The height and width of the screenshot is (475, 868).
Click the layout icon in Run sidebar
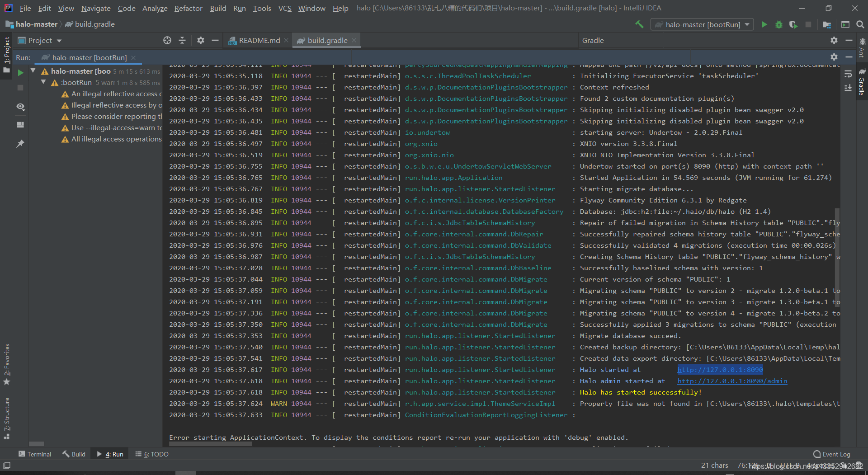[x=20, y=125]
